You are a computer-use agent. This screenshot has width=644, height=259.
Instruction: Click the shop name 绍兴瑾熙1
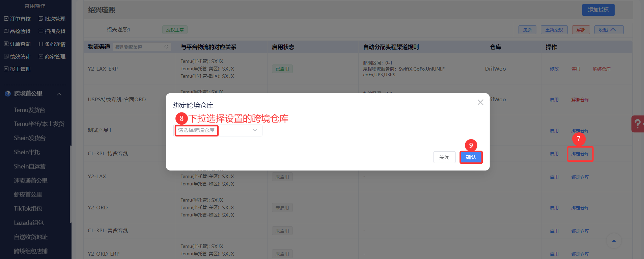point(118,30)
